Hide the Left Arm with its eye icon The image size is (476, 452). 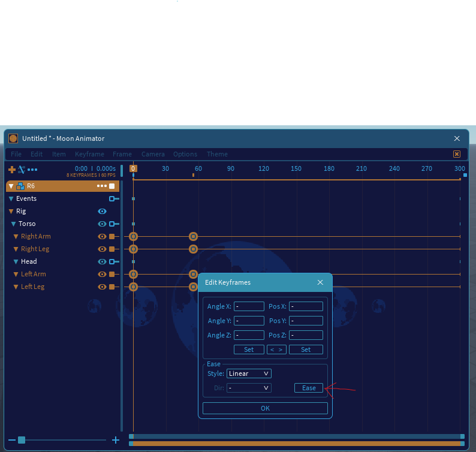(103, 275)
